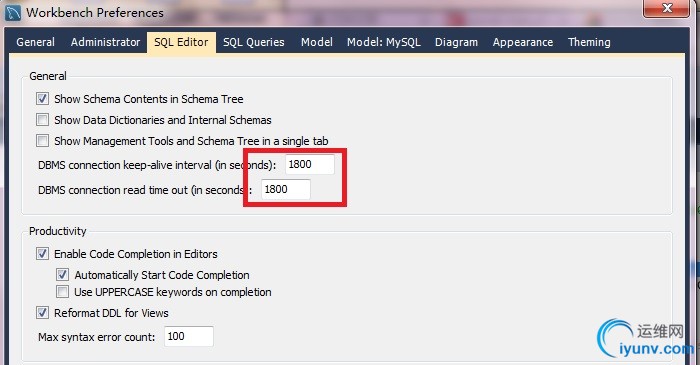Click the 'General' group heading text
This screenshot has width=700, height=365.
click(x=48, y=76)
